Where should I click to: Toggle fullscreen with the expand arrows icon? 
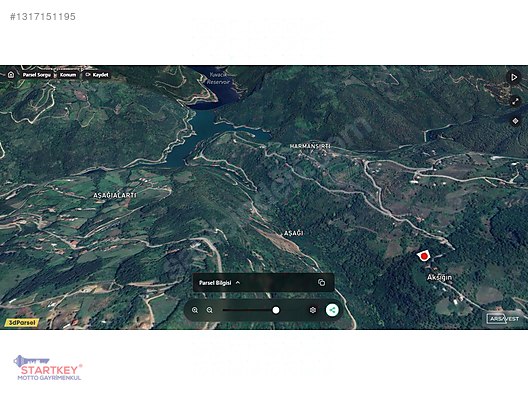(x=515, y=101)
